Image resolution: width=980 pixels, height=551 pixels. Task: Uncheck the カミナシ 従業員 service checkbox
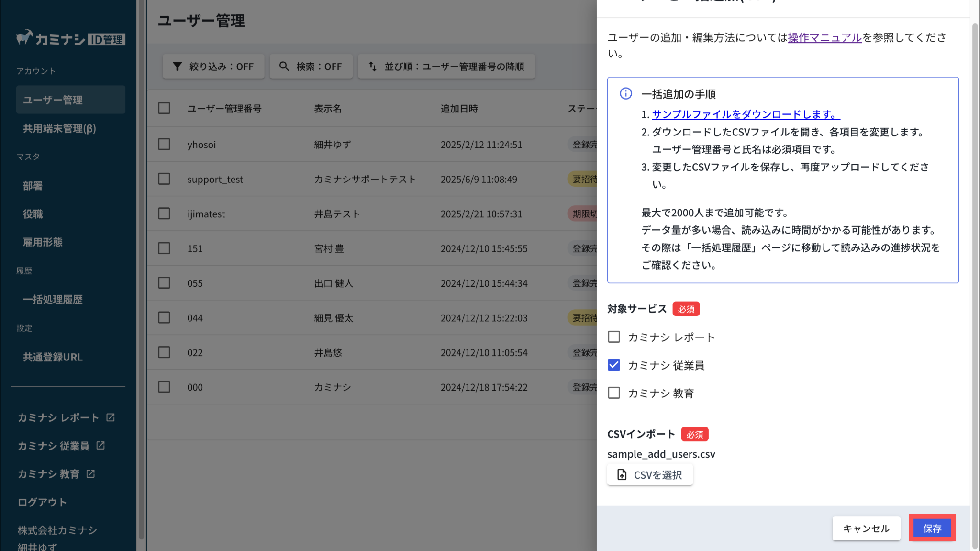click(x=614, y=365)
